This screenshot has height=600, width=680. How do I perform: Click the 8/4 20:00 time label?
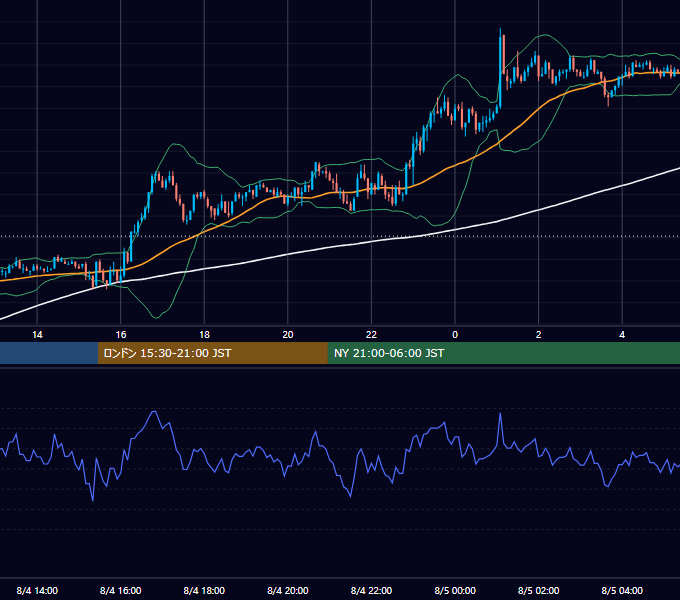click(x=288, y=590)
